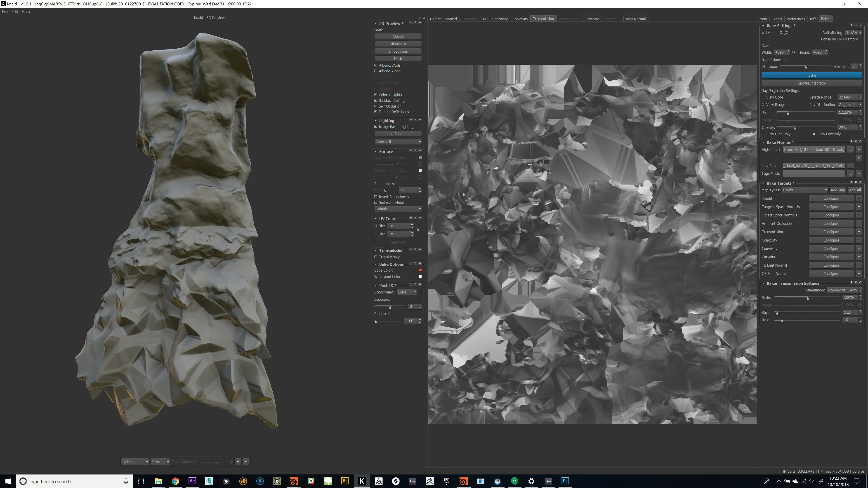Click Add All button
This screenshot has height=488, width=868.
(854, 190)
